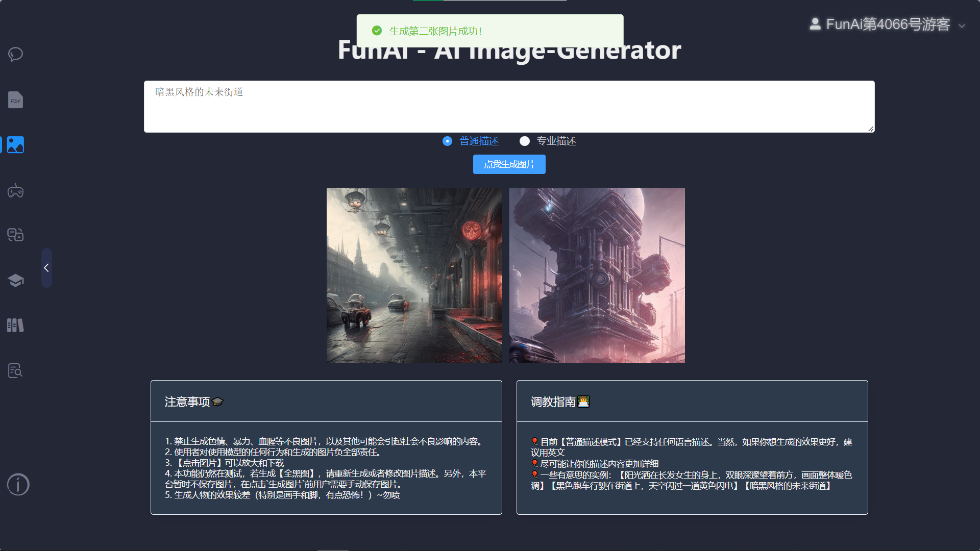Screen dimensions: 980x551
Task: Collapse the sidebar with the left chevron
Action: pos(46,268)
